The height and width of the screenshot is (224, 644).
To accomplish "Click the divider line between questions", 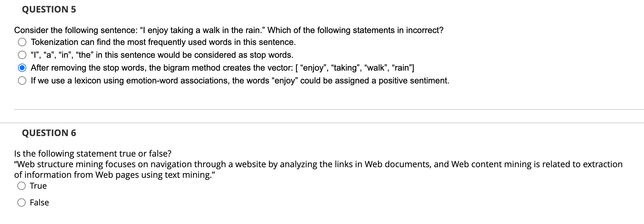I will pos(321,109).
